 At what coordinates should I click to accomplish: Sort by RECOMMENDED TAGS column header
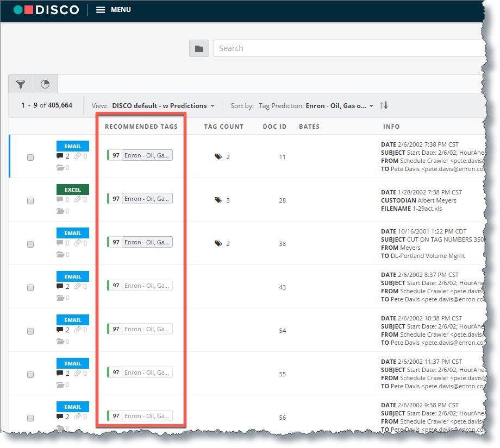point(141,127)
